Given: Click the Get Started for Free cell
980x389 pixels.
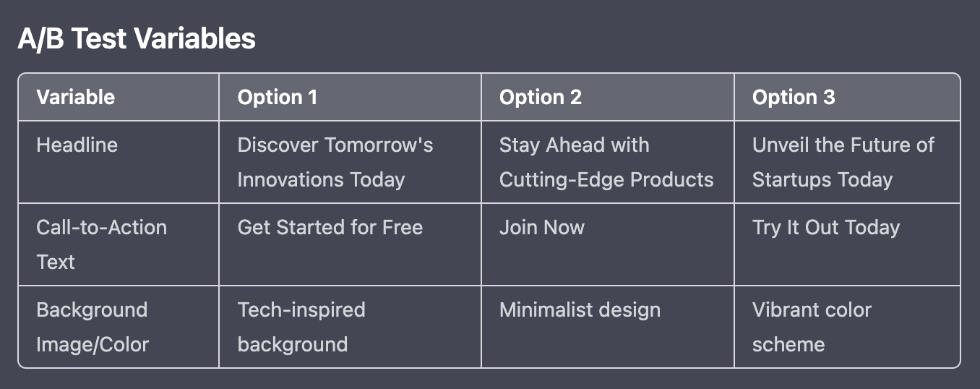Looking at the screenshot, I should [x=350, y=244].
